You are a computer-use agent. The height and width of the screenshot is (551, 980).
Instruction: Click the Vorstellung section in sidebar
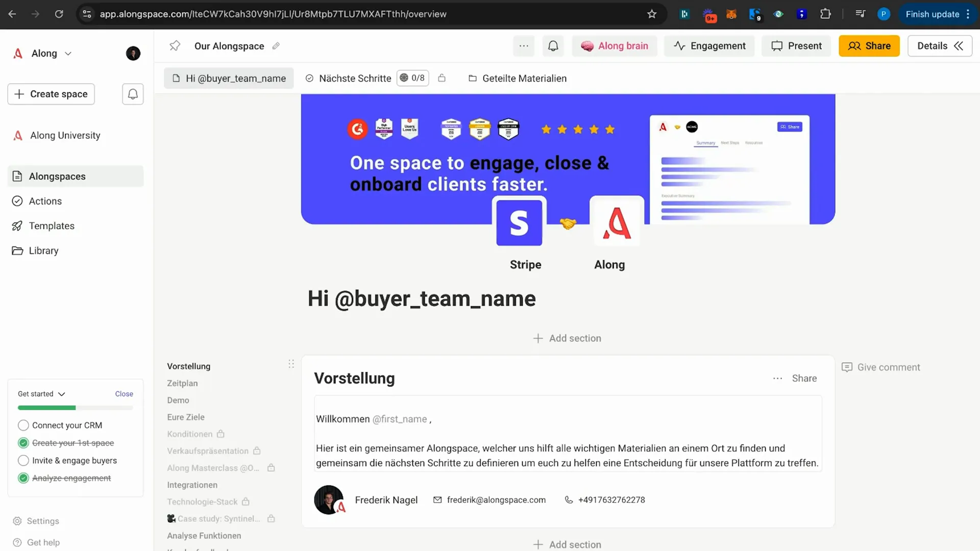pos(189,366)
